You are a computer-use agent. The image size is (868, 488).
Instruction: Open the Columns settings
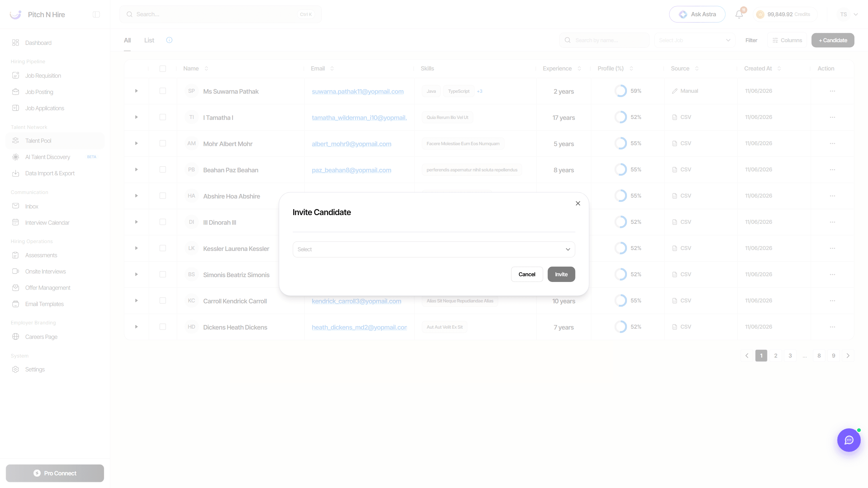[787, 40]
